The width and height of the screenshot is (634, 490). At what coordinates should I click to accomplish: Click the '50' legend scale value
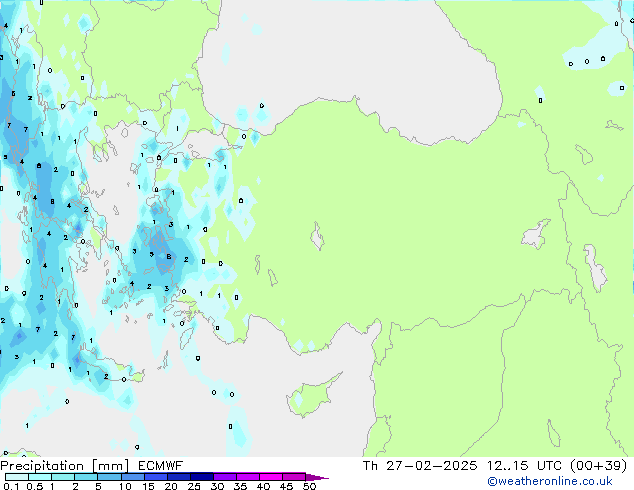point(309,486)
